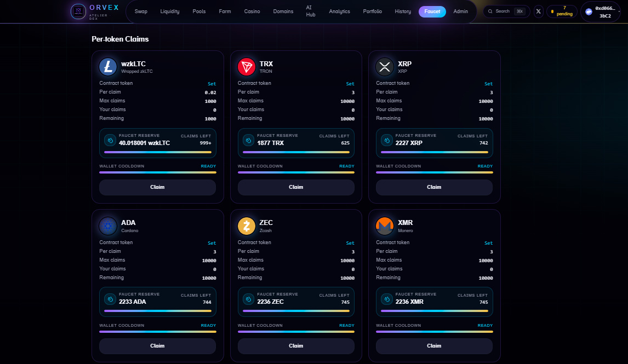View the History tab
The height and width of the screenshot is (364, 628).
point(403,11)
